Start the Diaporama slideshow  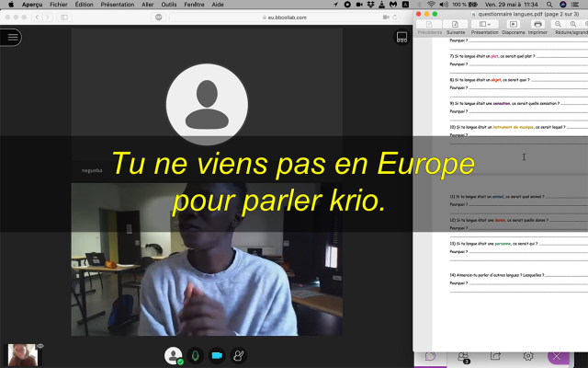[513, 25]
